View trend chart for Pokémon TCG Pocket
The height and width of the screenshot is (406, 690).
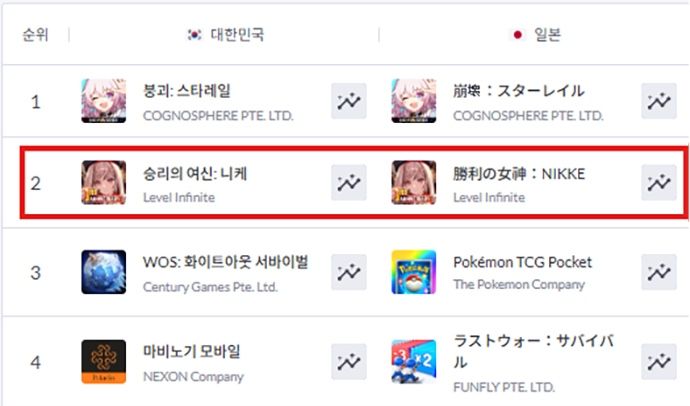(659, 272)
